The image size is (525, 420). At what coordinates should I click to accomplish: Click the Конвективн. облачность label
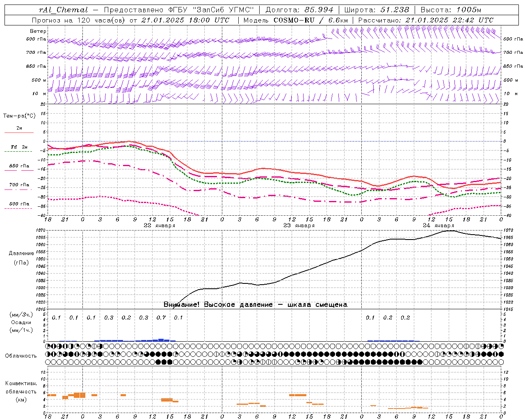pyautogui.click(x=21, y=388)
